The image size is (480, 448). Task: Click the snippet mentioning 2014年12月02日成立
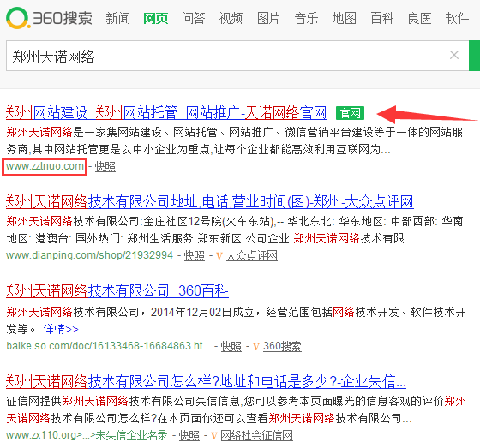coord(237,320)
